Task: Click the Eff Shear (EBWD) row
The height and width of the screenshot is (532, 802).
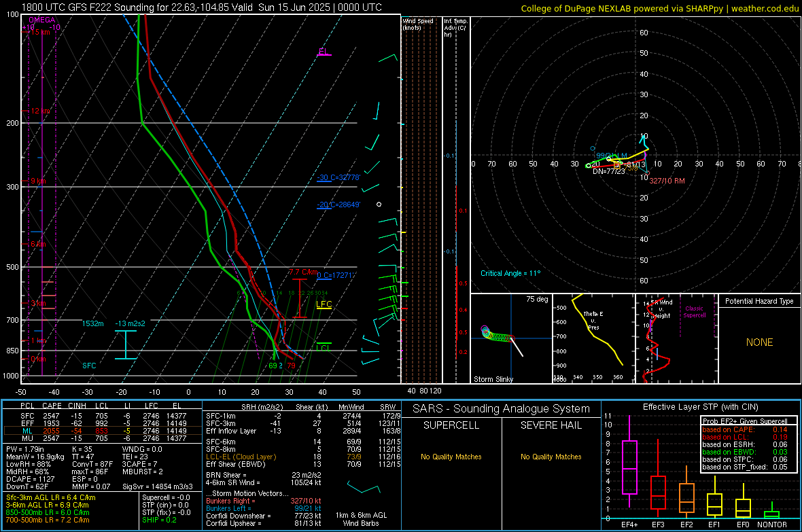Action: coord(303,464)
